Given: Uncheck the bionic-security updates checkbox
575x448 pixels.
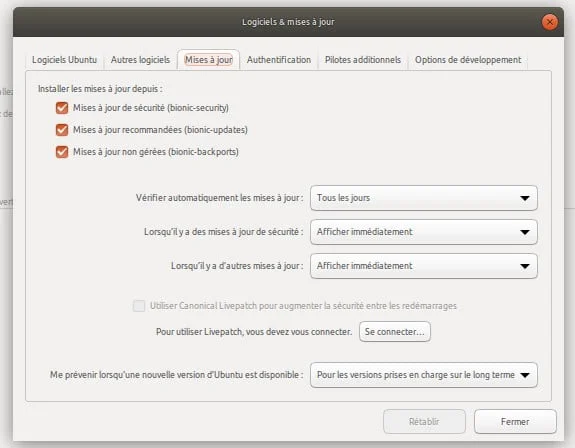Looking at the screenshot, I should pos(62,108).
